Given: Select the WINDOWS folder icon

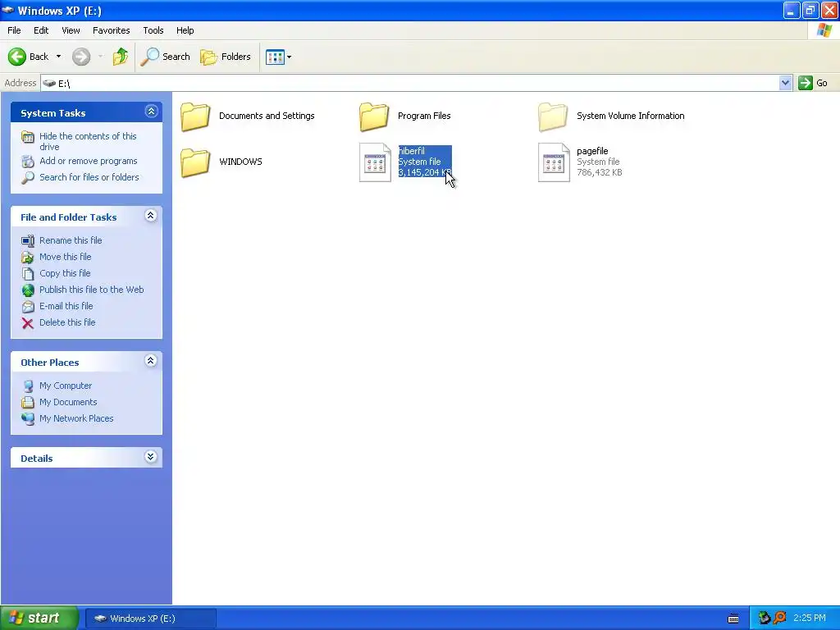Looking at the screenshot, I should [x=195, y=162].
